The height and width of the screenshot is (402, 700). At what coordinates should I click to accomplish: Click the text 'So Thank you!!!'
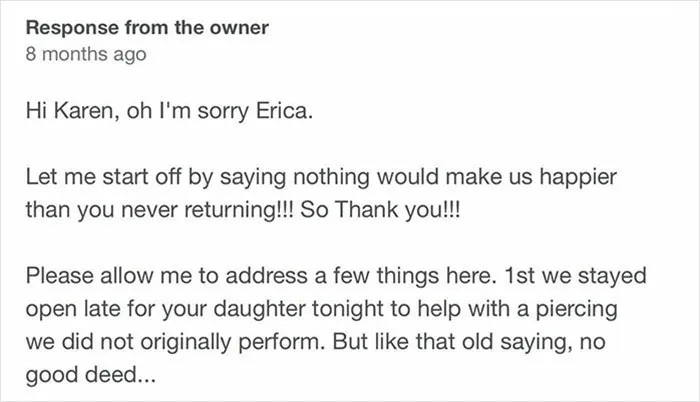380,210
